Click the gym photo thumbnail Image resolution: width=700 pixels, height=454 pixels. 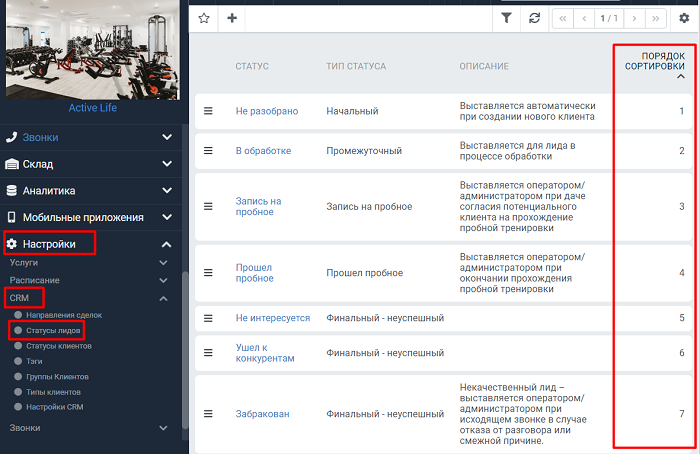(93, 50)
